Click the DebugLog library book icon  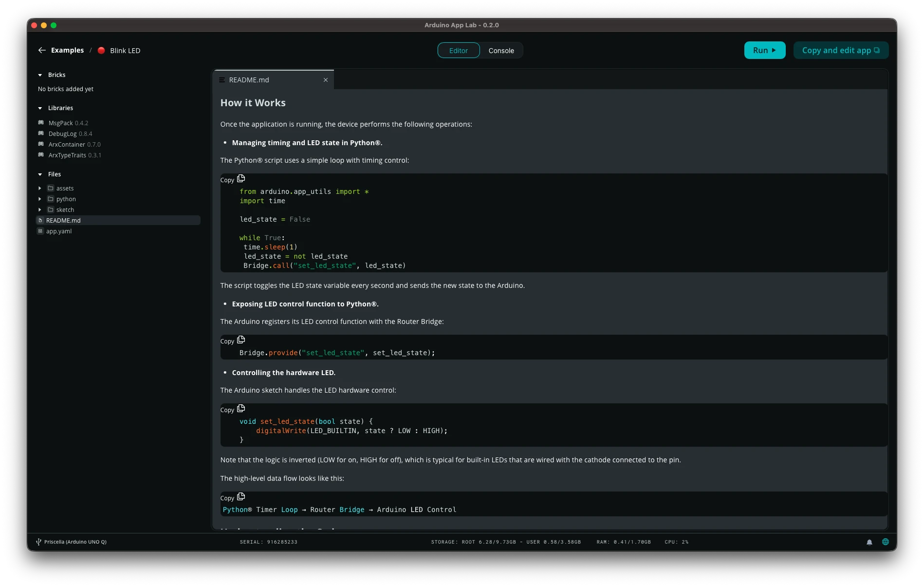click(x=41, y=133)
